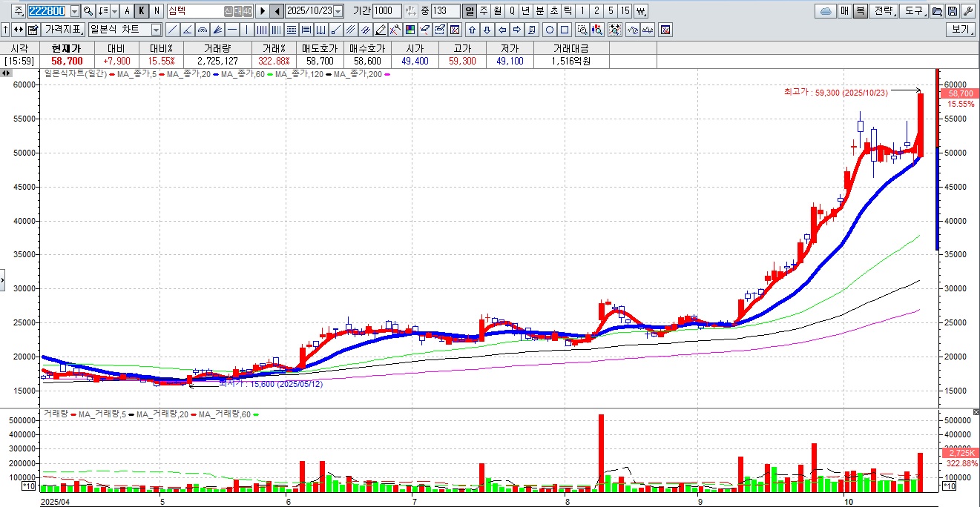Click the down arrow marker icon
This screenshot has height=507, width=980.
tap(487, 30)
